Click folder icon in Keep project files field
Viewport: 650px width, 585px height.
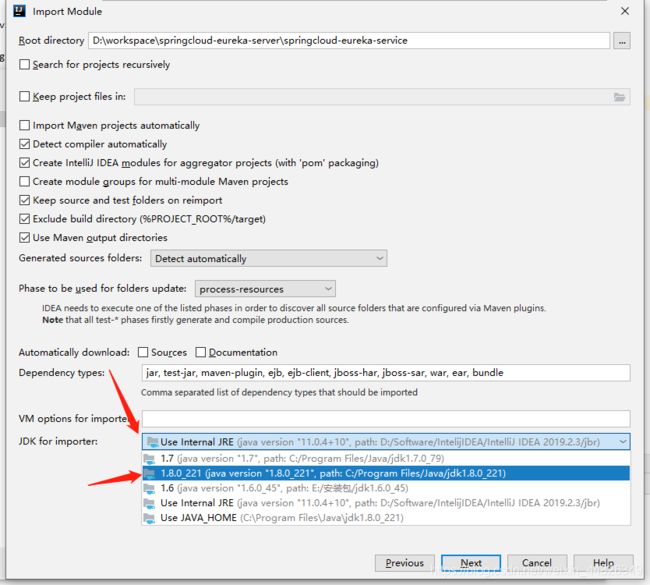pos(620,97)
